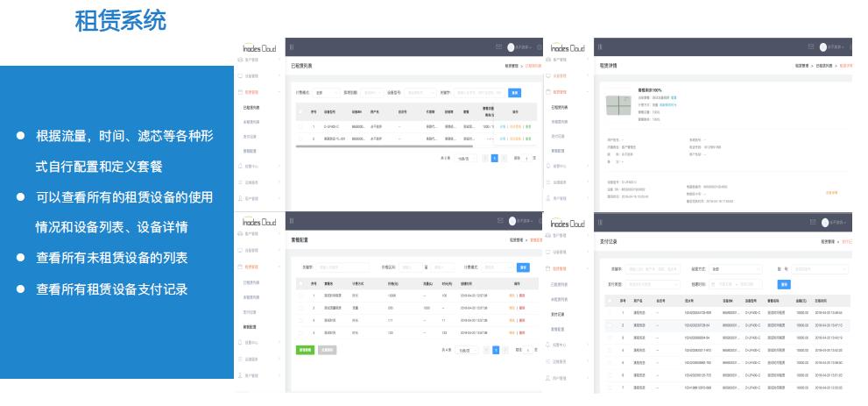Image resolution: width=868 pixels, height=406 pixels.
Task: Check select-all checkbox in 套餐配置 table header
Action: click(301, 283)
